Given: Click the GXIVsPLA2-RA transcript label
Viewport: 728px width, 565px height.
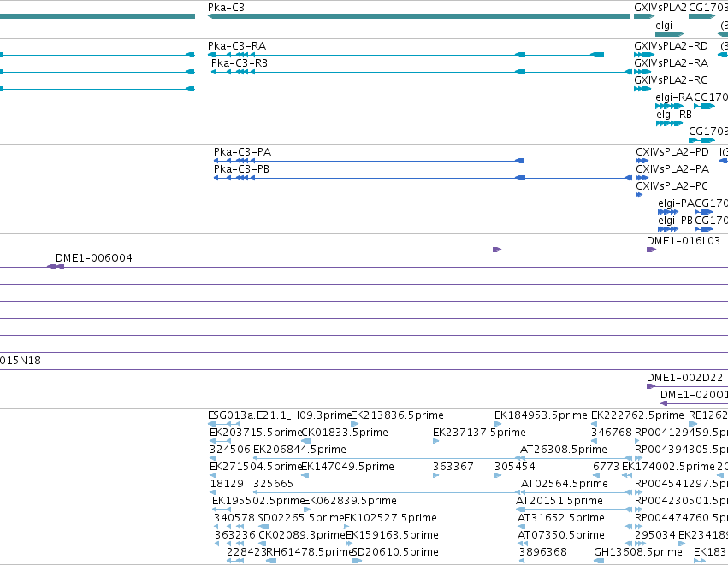Looking at the screenshot, I should click(x=671, y=63).
